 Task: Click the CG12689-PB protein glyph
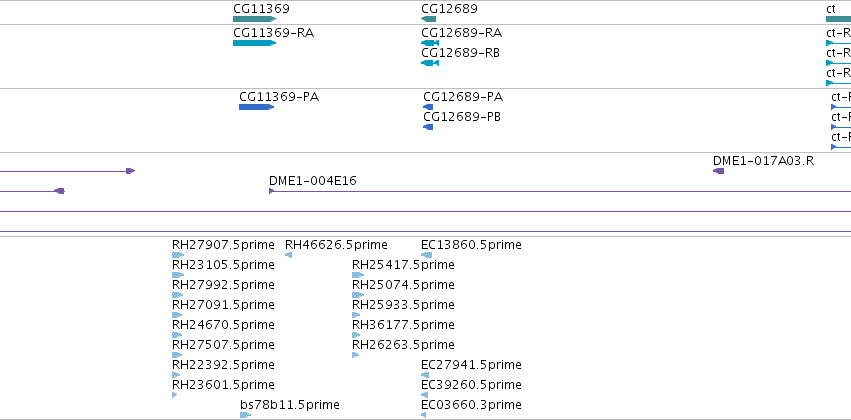[428, 127]
